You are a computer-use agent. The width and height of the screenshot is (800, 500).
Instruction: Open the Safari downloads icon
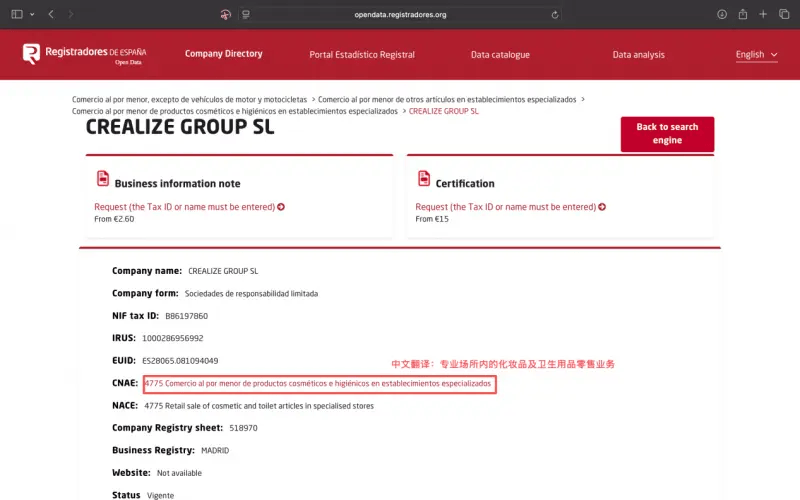coord(722,14)
